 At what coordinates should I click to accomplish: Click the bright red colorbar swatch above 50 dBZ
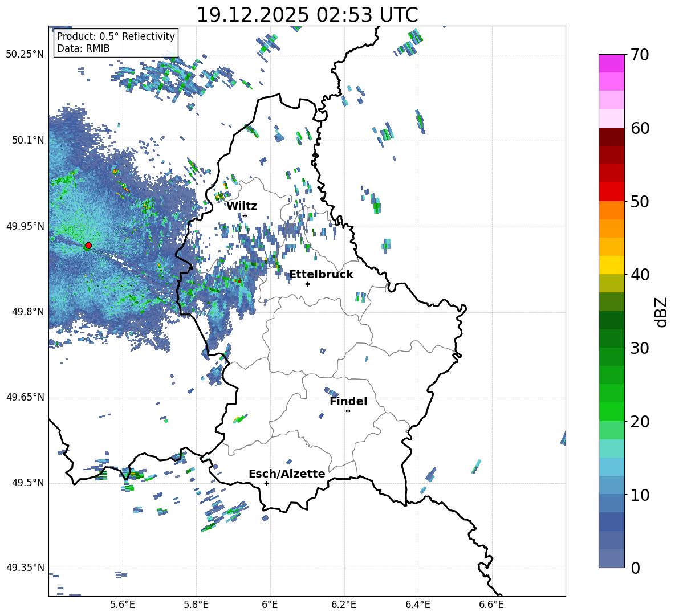click(x=612, y=192)
